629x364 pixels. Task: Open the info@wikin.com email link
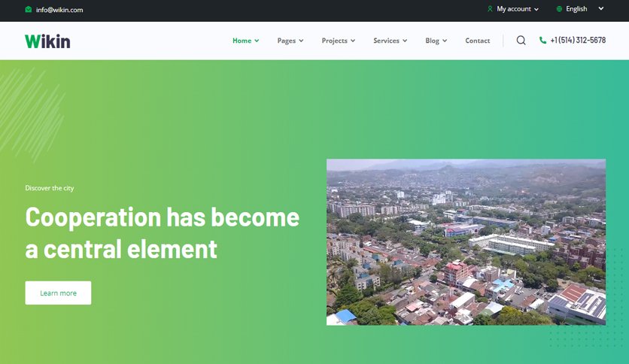(x=59, y=10)
